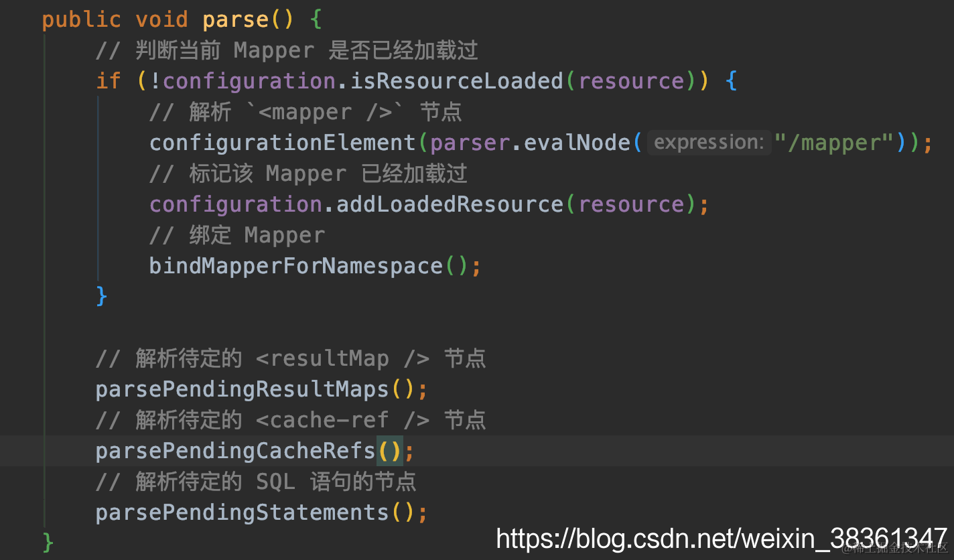Click the configurationElement method call
The image size is (954, 560).
tap(283, 143)
